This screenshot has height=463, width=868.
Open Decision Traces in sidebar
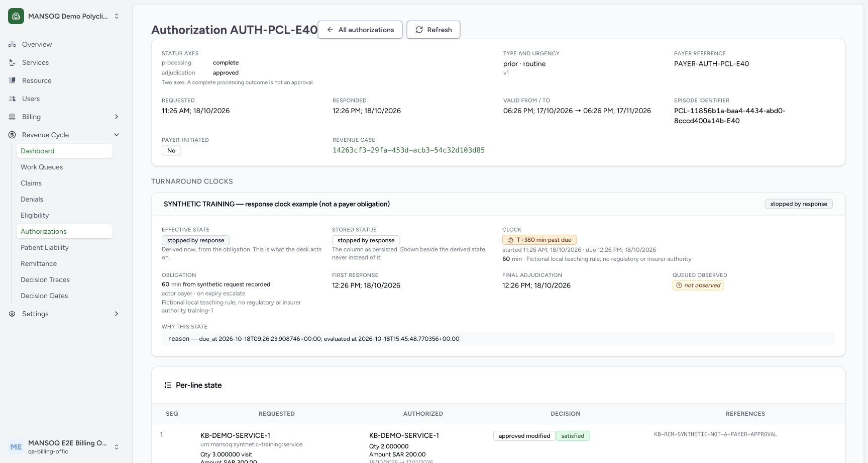pyautogui.click(x=45, y=280)
